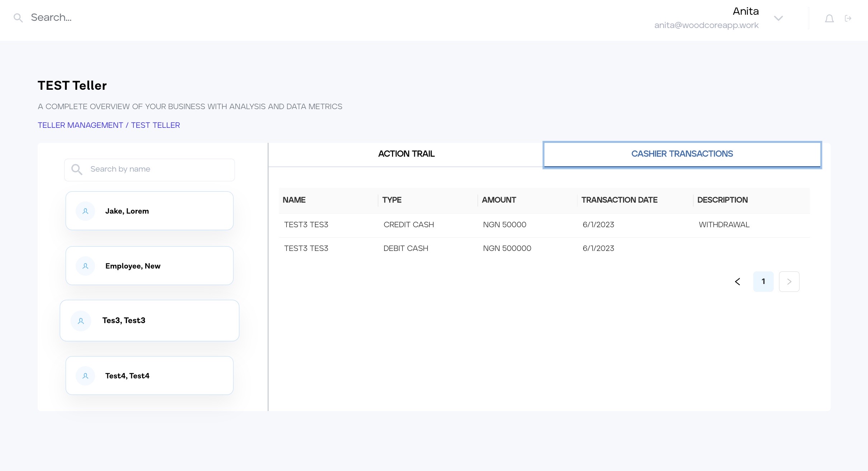The width and height of the screenshot is (868, 471).
Task: Open Teller Management breadcrumb link
Action: [x=80, y=125]
